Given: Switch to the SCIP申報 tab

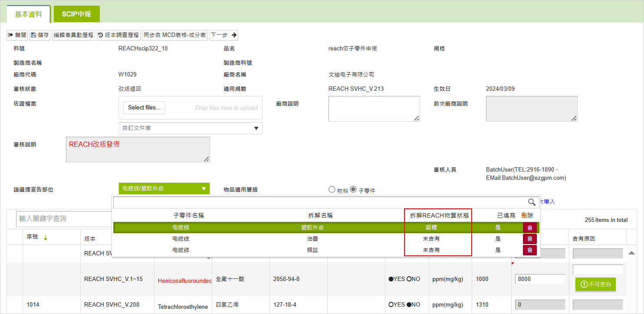Looking at the screenshot, I should pyautogui.click(x=76, y=14).
